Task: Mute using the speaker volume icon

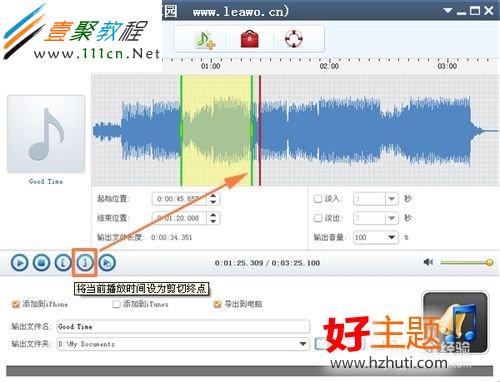Action: (x=428, y=262)
